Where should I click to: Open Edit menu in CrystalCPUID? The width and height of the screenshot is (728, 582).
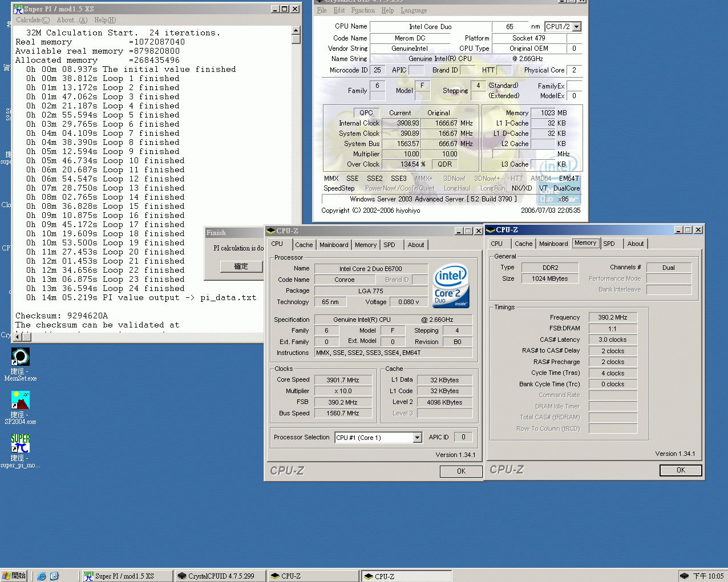coord(339,10)
